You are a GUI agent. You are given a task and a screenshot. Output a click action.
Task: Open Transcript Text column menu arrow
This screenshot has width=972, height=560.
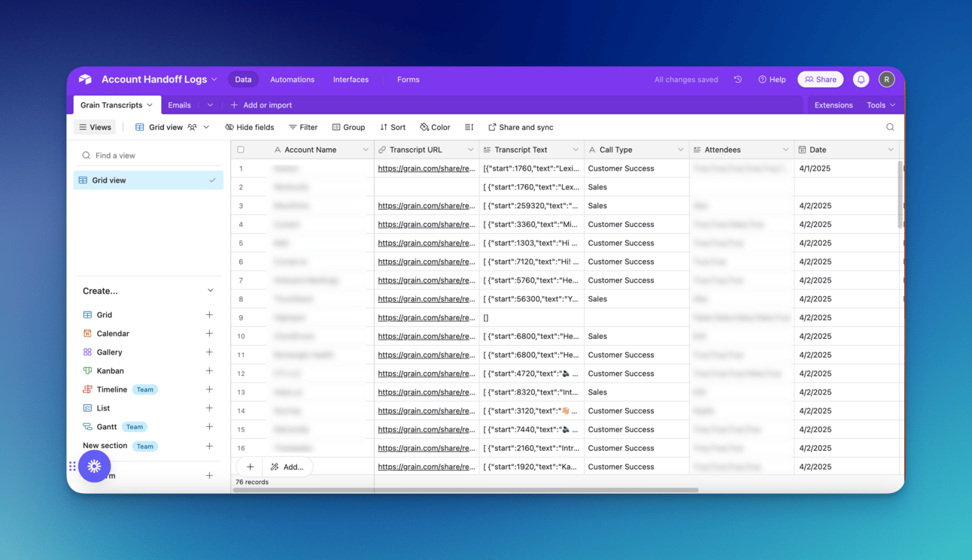click(576, 150)
